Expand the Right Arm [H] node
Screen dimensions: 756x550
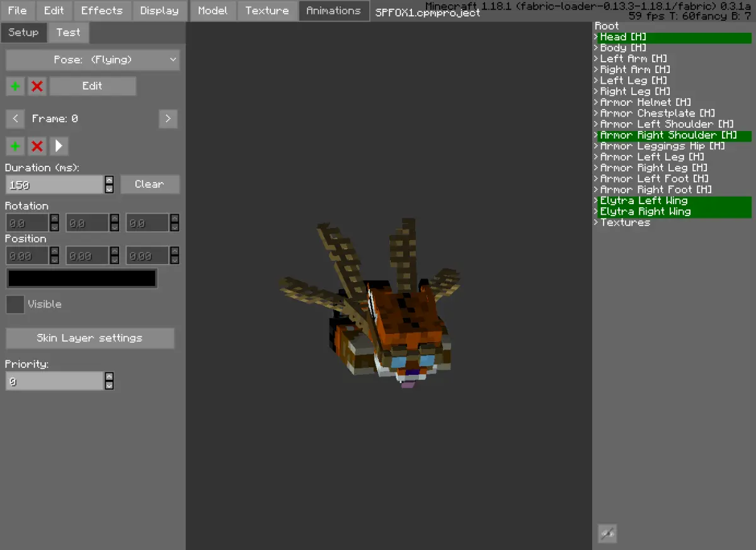point(596,69)
